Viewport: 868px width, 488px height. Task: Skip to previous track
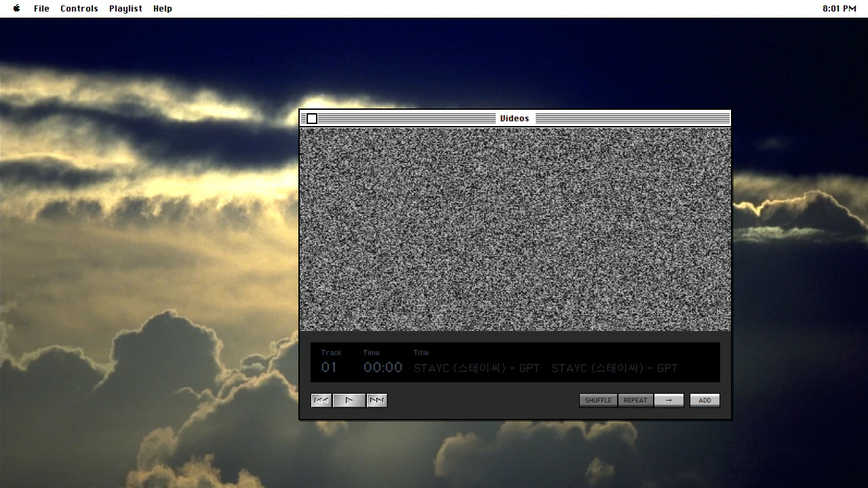point(321,401)
